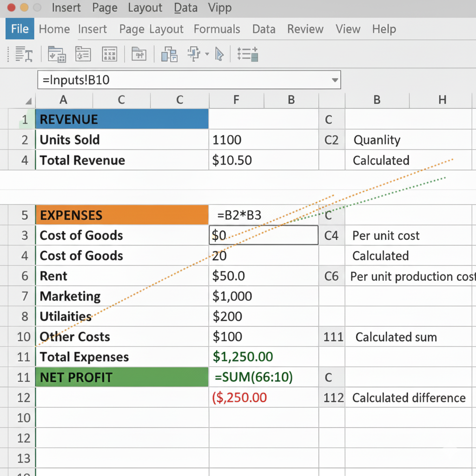Click the selection pointer toolbar icon
Image resolution: width=476 pixels, height=476 pixels.
pos(218,54)
